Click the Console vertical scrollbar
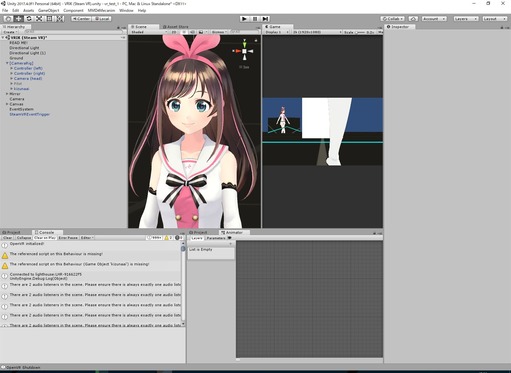This screenshot has width=511, height=373. tap(183, 283)
